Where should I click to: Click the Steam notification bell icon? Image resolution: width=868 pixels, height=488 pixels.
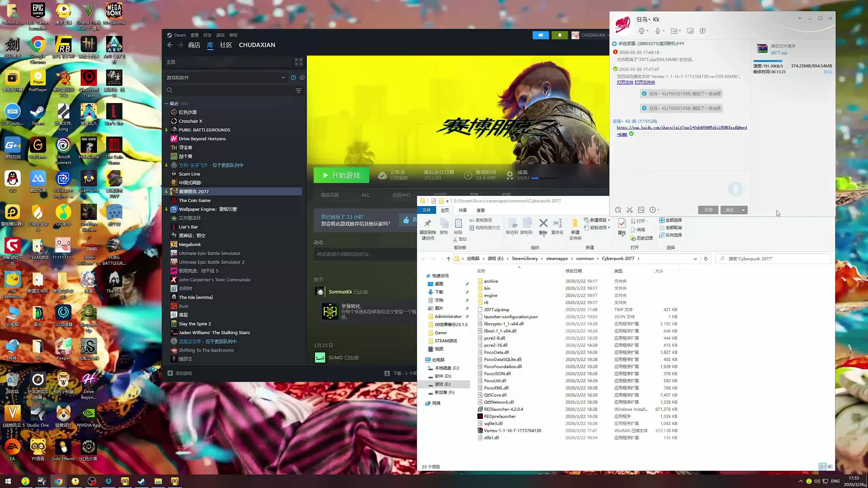[559, 35]
